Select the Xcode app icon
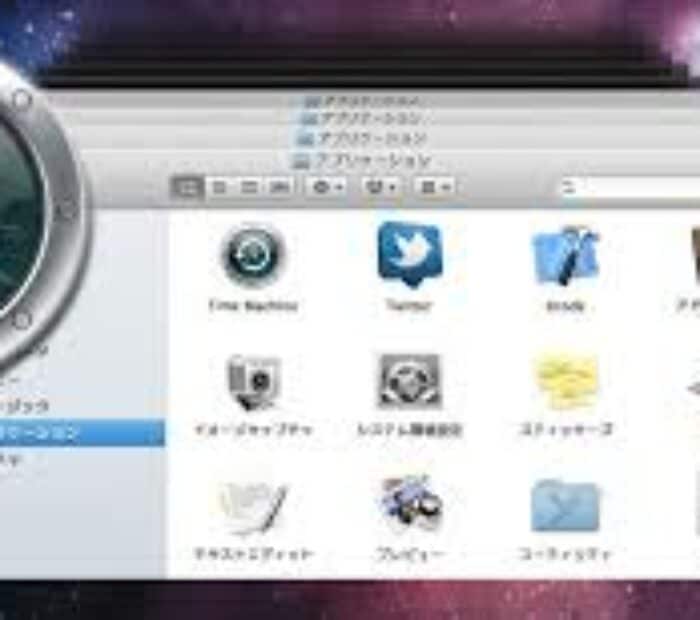 point(565,256)
